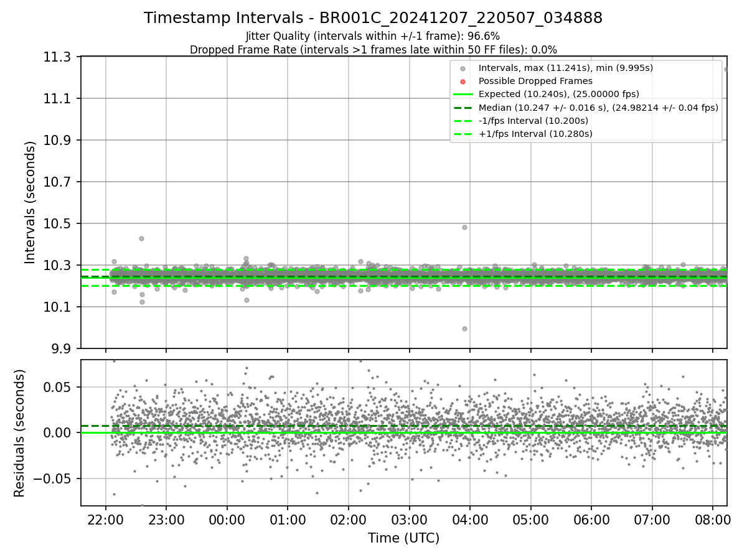Click the plot title 'Timestamp Intervals - BR001C_20241207_220507_034888'
The width and height of the screenshot is (747, 560).
point(373,18)
